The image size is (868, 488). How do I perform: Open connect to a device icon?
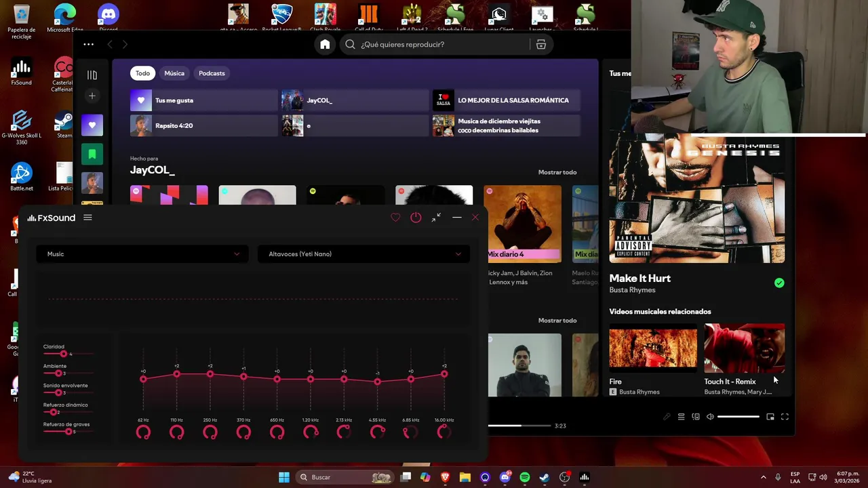pos(696,417)
